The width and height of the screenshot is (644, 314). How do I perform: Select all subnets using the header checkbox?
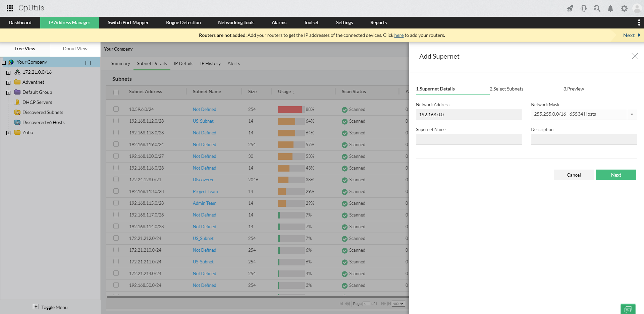[116, 92]
